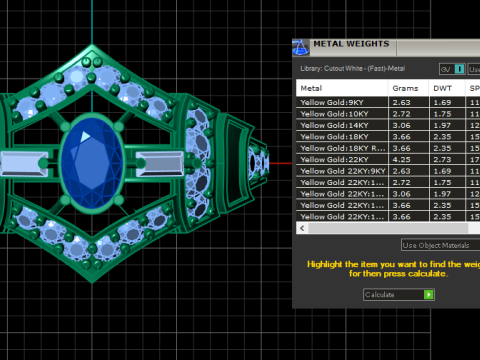Select the right baguette stone beside the oval

tap(160, 163)
